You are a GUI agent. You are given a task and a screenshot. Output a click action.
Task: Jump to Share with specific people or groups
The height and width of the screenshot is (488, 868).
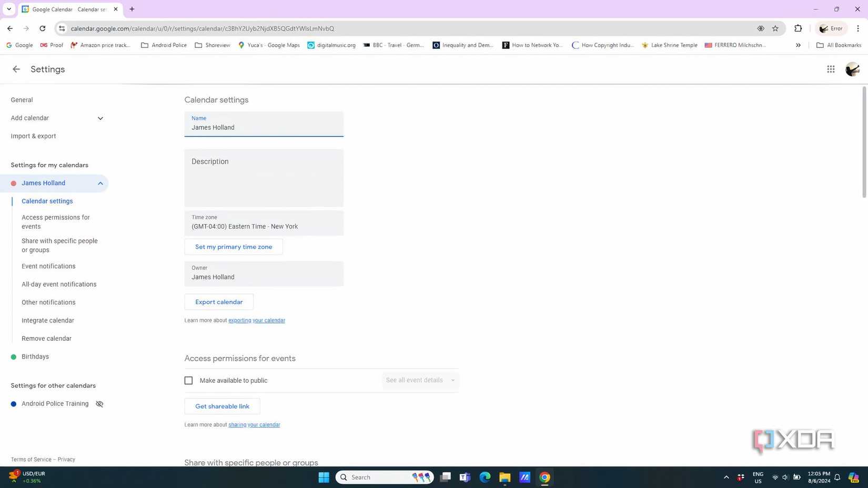pos(59,245)
